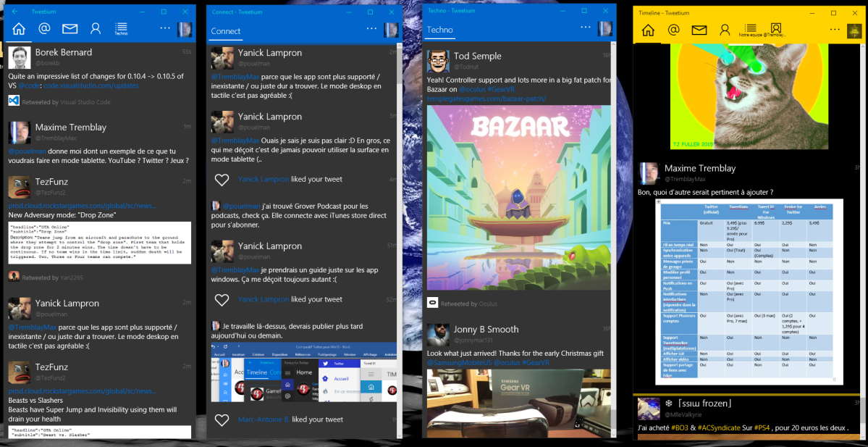Click the back arrow in the leftmost Tweetium window
This screenshot has width=868, height=447.
(14, 12)
